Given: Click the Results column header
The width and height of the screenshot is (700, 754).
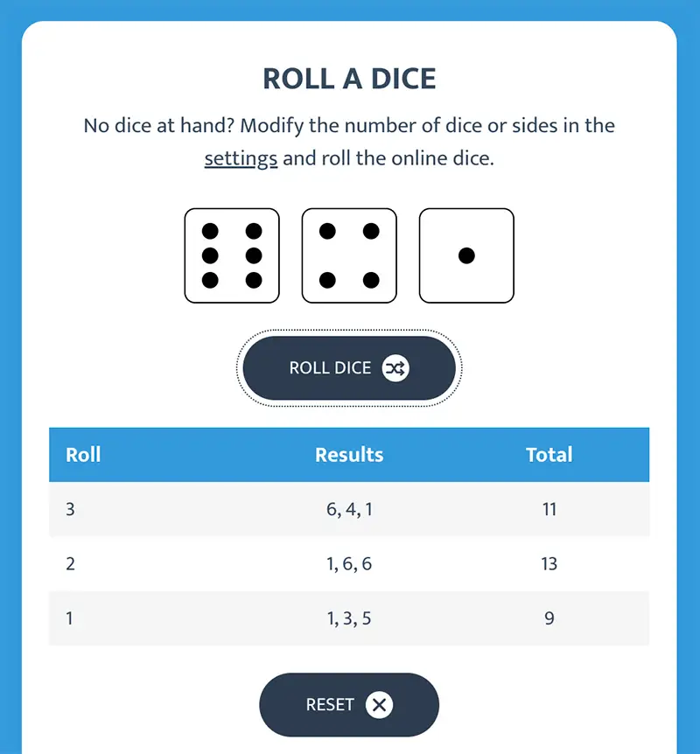Looking at the screenshot, I should tap(349, 455).
